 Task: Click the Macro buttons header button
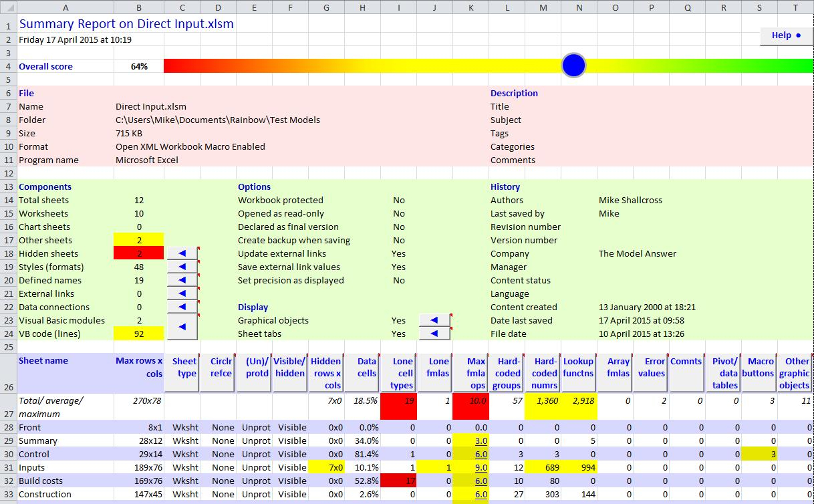click(760, 373)
